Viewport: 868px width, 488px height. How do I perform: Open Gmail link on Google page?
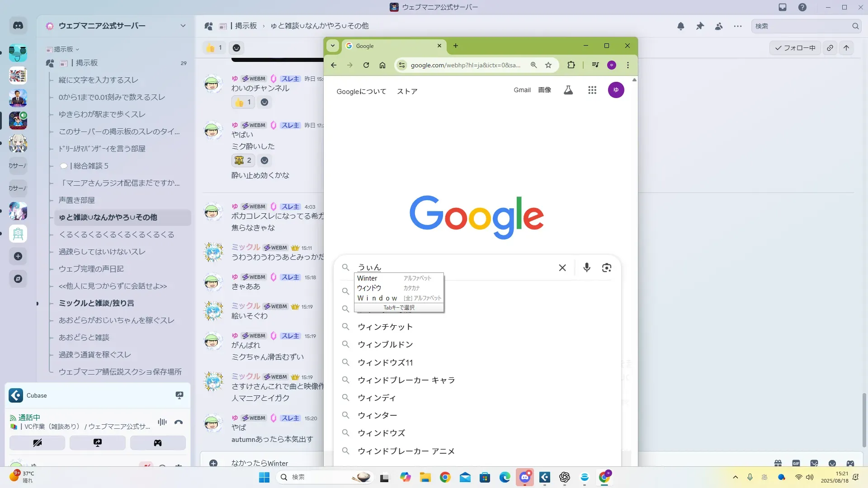coord(522,90)
